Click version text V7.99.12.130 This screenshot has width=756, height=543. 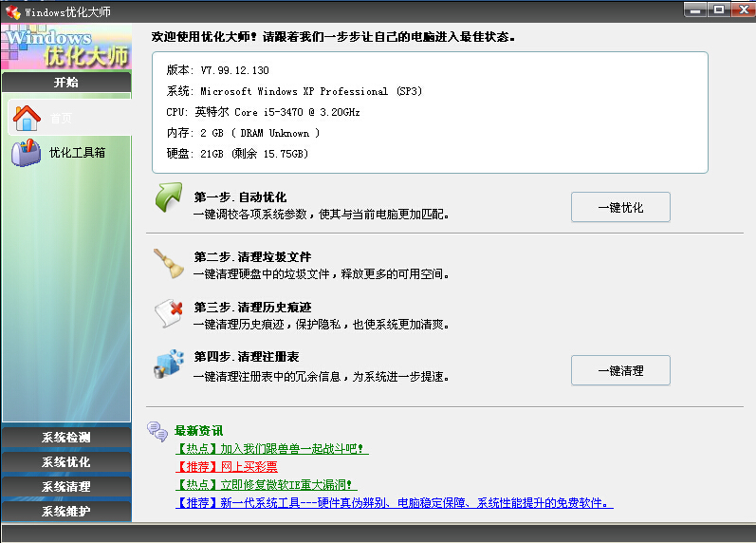click(x=217, y=70)
